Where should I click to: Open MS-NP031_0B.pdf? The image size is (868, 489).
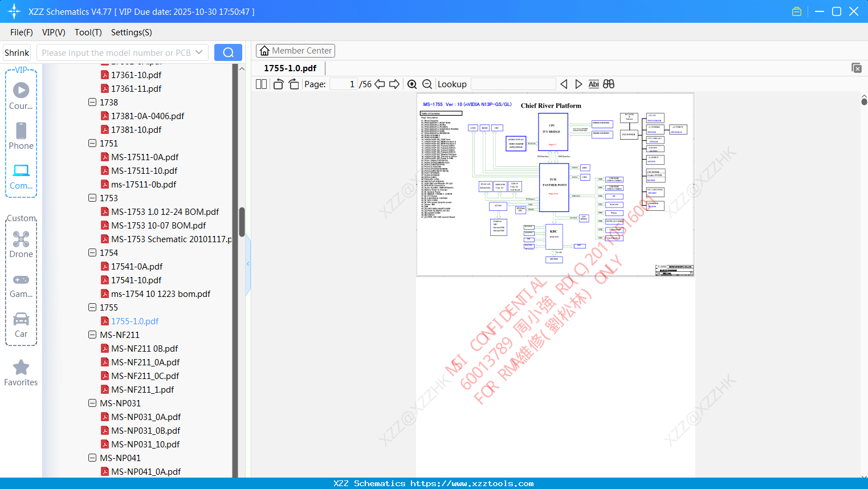coord(146,430)
